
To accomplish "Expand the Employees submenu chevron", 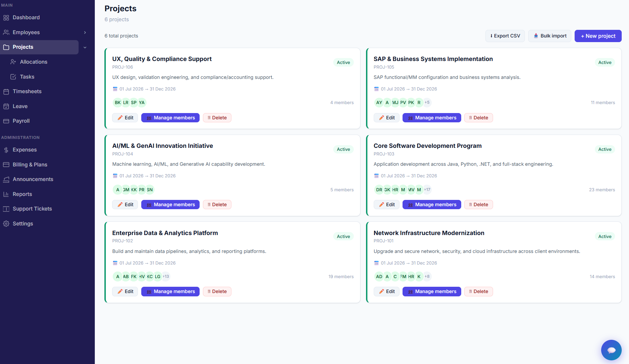I will point(85,32).
